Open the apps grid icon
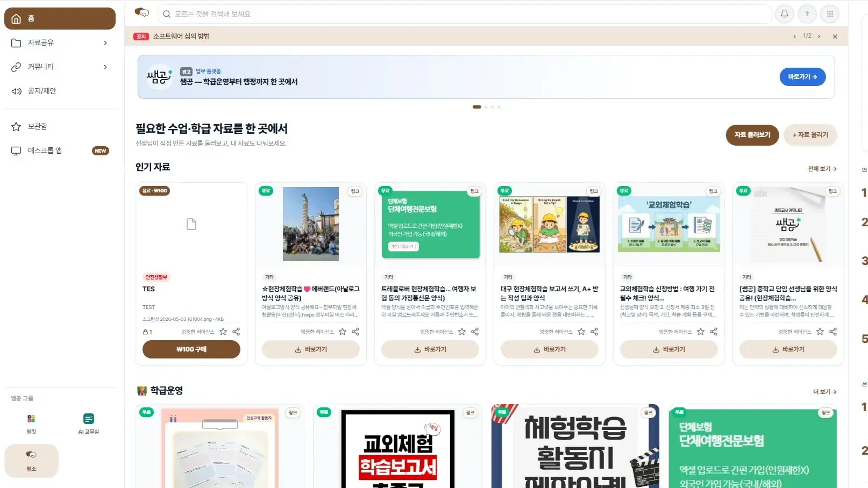This screenshot has height=488, width=868. [x=830, y=14]
